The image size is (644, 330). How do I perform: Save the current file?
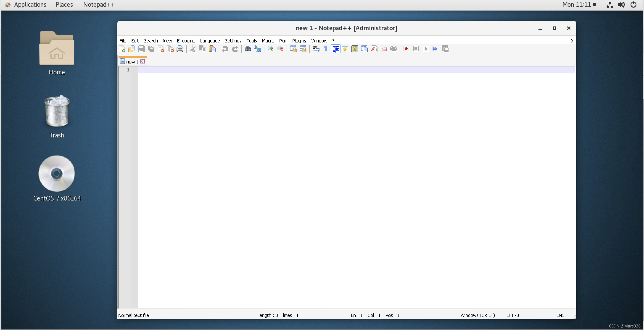click(141, 49)
